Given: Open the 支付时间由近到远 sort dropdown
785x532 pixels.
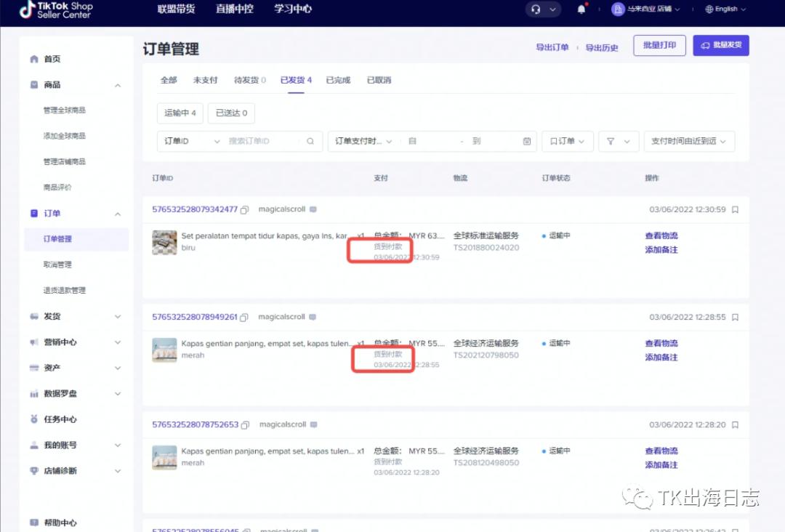Looking at the screenshot, I should 689,141.
